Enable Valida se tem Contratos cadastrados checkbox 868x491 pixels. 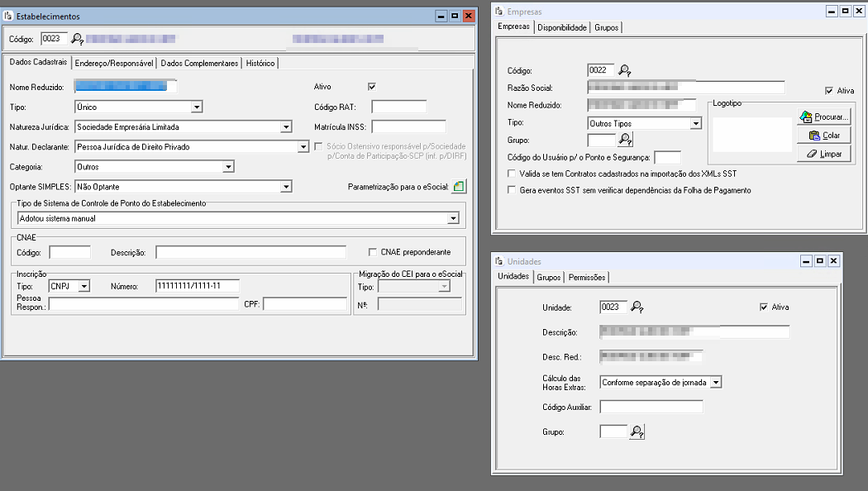(x=512, y=174)
